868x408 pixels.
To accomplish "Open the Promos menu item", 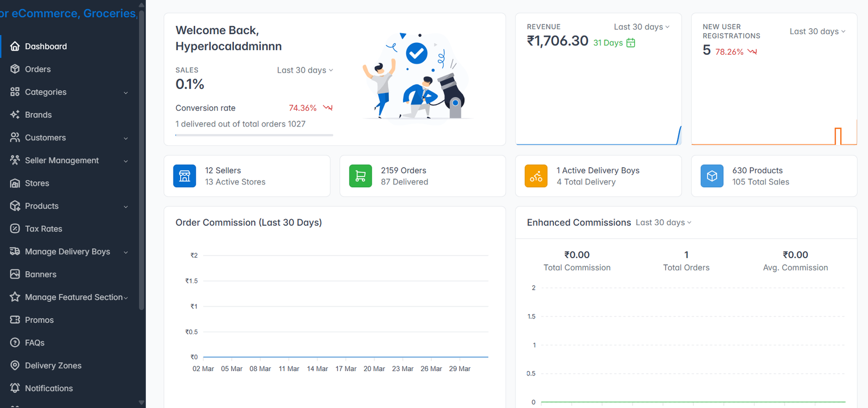I will click(x=39, y=320).
